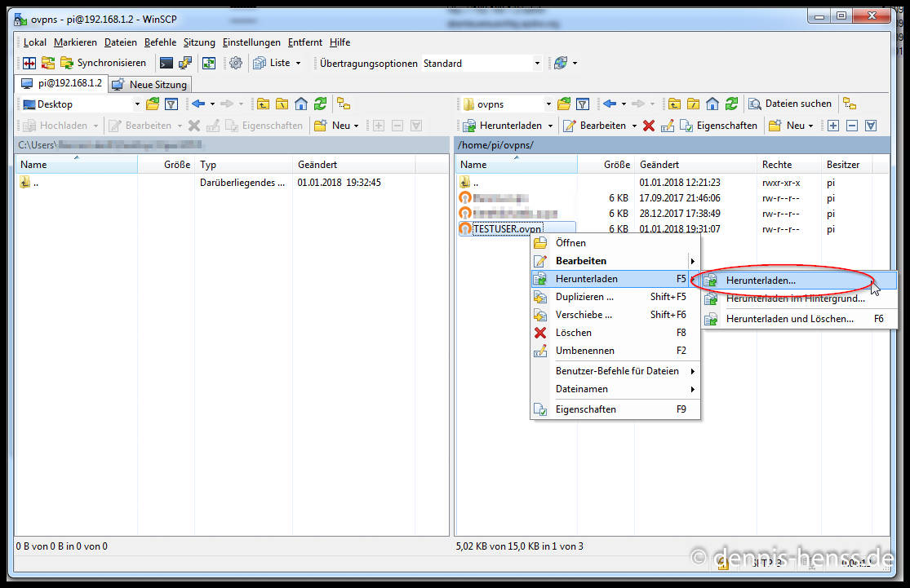Open the Einstellungen menu

click(251, 42)
